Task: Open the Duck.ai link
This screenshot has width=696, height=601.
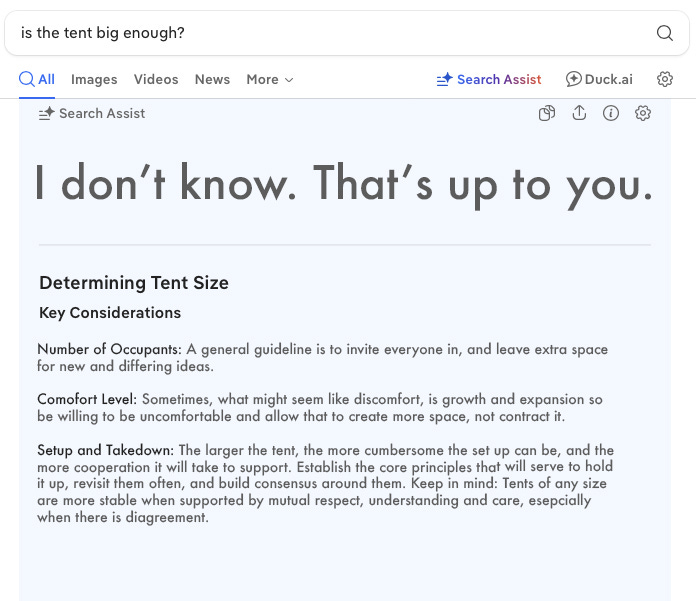Action: pyautogui.click(x=599, y=79)
